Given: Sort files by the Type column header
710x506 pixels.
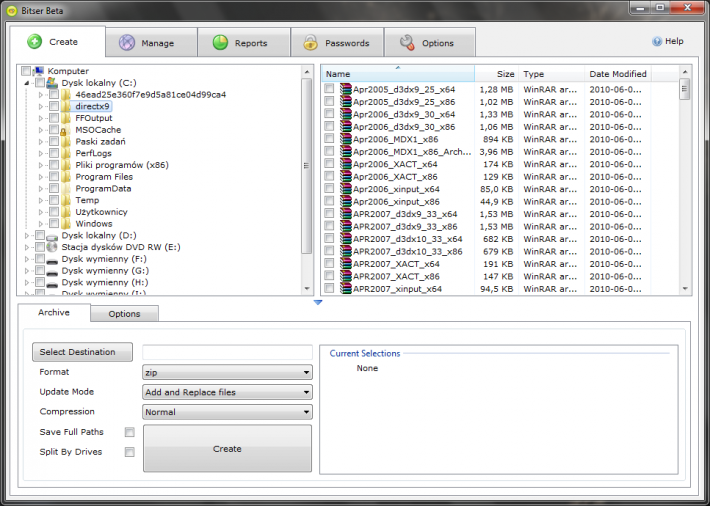Looking at the screenshot, I should [552, 74].
